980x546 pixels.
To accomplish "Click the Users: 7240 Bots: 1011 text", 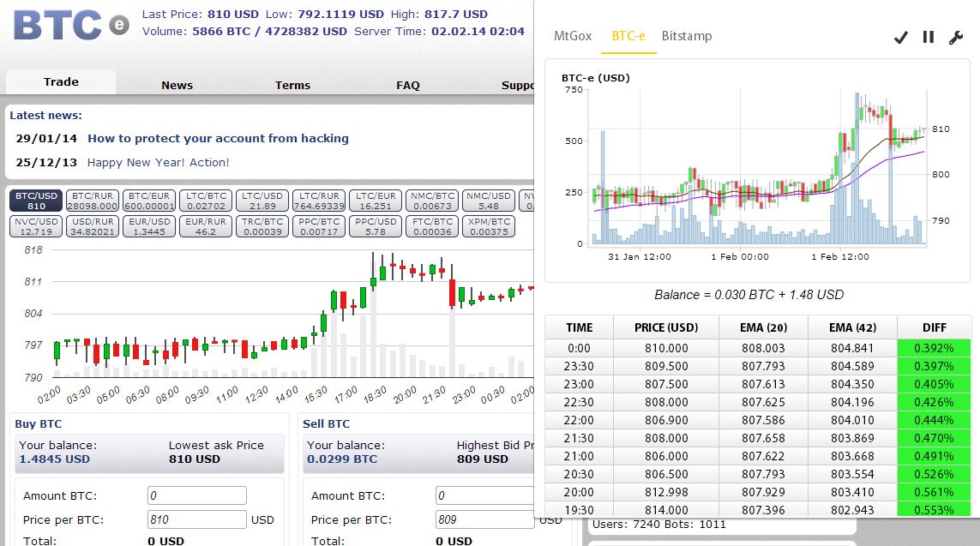I will coord(658,525).
